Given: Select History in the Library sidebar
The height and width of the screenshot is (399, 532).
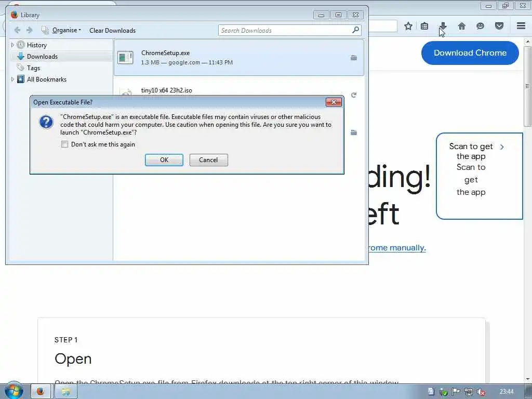Looking at the screenshot, I should click(37, 45).
